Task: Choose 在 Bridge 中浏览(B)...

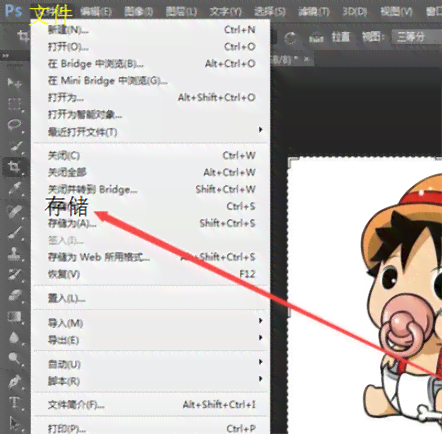Action: tap(151, 64)
